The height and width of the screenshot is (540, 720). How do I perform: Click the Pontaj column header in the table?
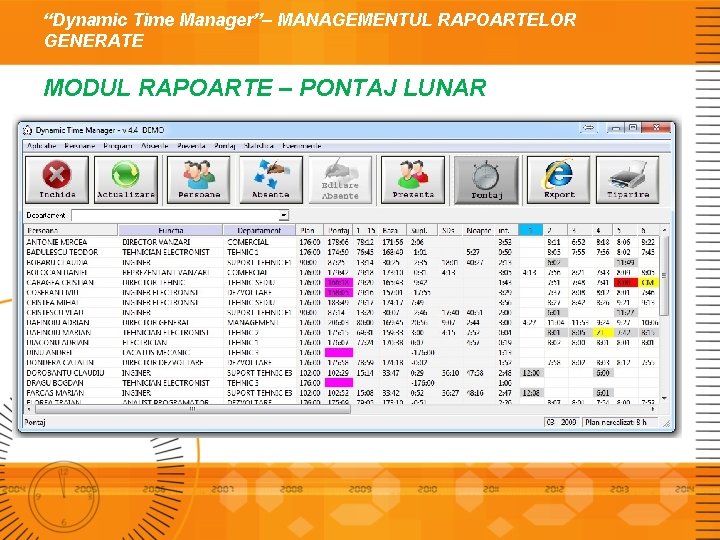pyautogui.click(x=338, y=231)
